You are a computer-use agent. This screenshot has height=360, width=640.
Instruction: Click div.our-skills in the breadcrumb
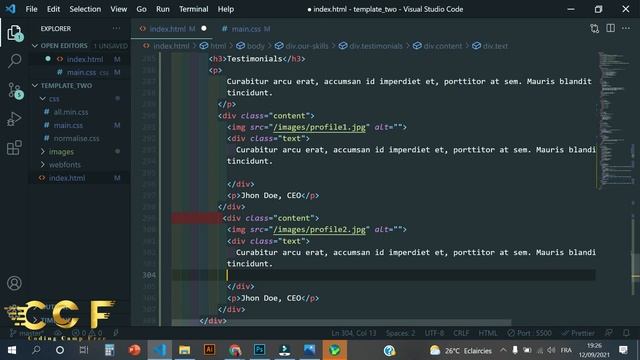[x=307, y=46]
